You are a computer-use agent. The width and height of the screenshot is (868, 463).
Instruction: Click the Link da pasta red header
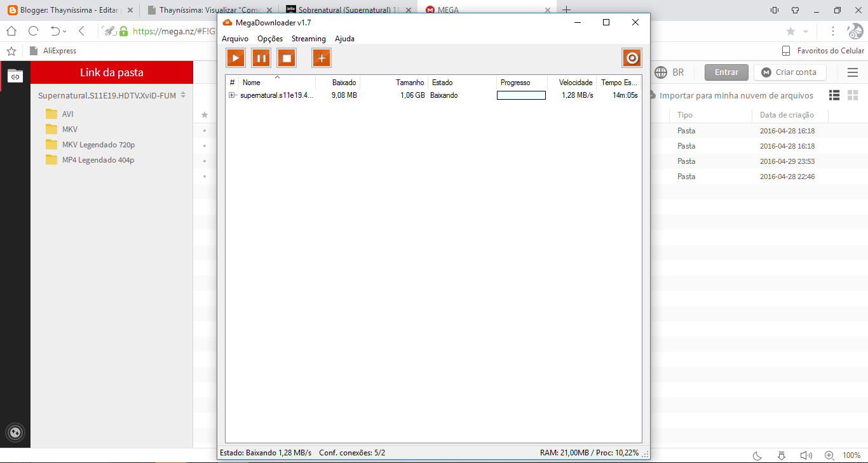(112, 72)
